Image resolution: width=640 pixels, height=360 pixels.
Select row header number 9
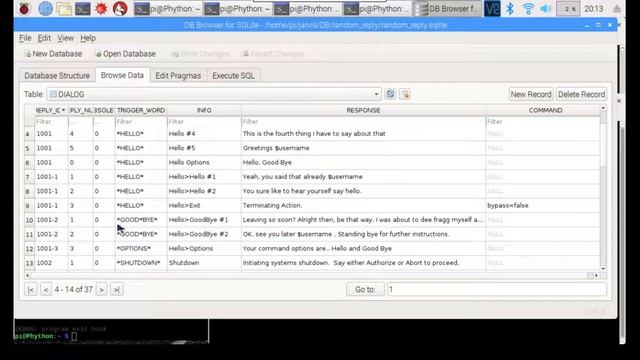pyautogui.click(x=29, y=206)
